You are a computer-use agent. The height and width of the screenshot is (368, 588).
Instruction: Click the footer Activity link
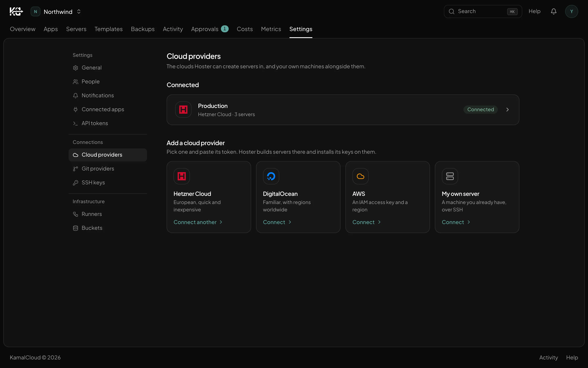click(x=548, y=358)
